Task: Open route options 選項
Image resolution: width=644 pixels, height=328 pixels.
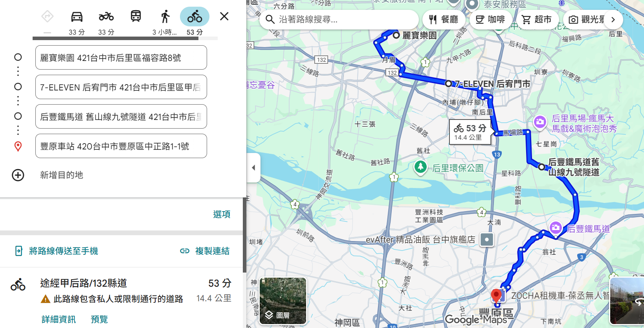Action: click(x=222, y=214)
